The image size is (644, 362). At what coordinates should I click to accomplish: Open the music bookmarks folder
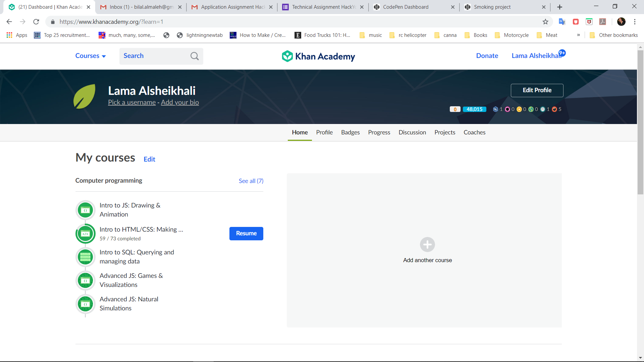371,35
